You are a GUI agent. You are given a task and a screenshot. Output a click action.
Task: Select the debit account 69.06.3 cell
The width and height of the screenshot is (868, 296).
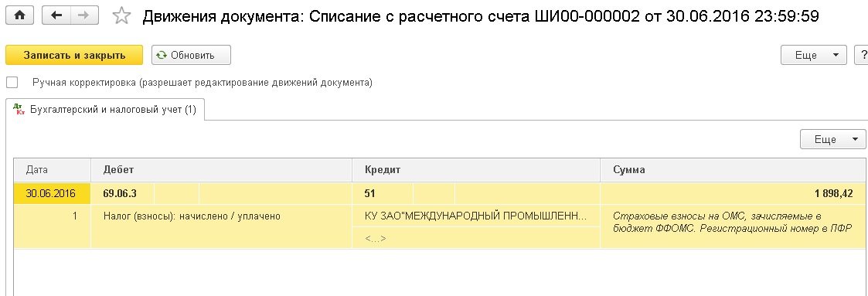(122, 194)
